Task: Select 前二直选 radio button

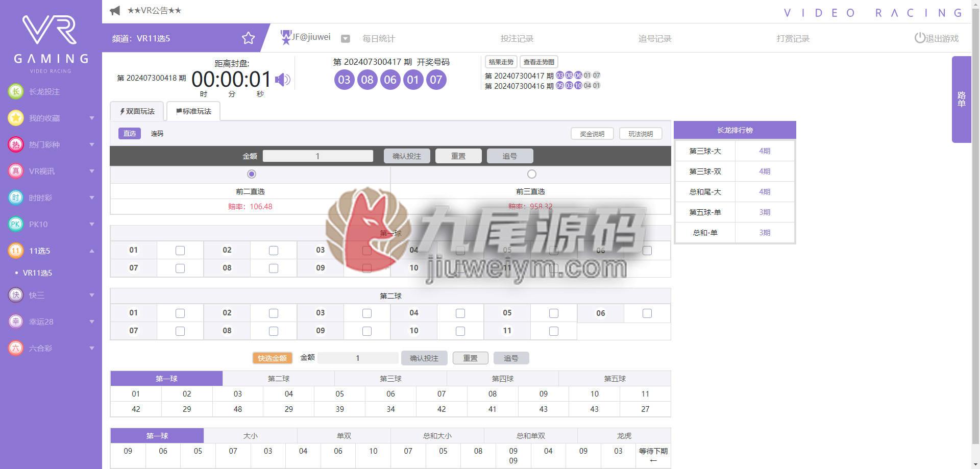Action: coord(251,174)
